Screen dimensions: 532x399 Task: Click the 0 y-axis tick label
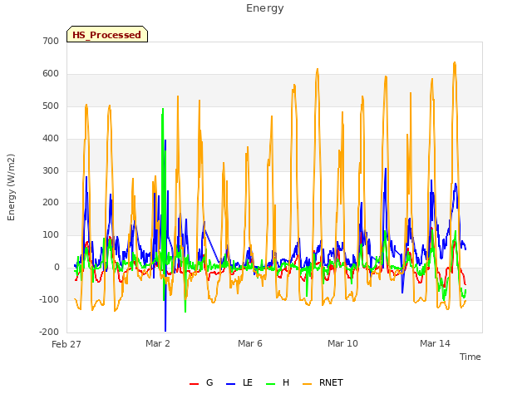[x=57, y=268]
